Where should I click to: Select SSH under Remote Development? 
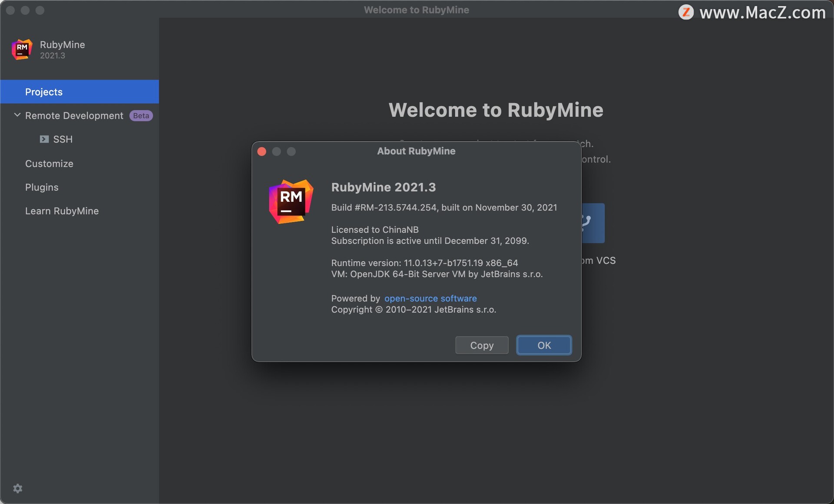63,139
